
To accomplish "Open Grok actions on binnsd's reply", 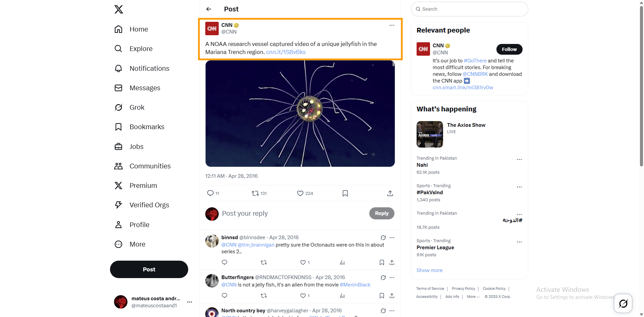I will tap(383, 237).
